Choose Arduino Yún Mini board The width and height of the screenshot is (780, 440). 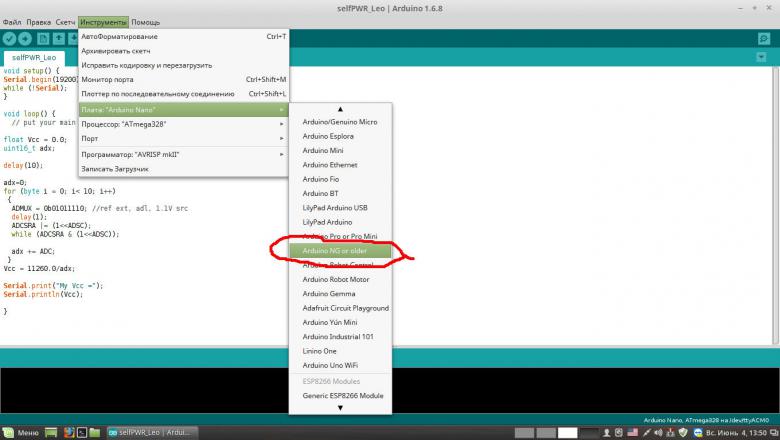[340, 323]
